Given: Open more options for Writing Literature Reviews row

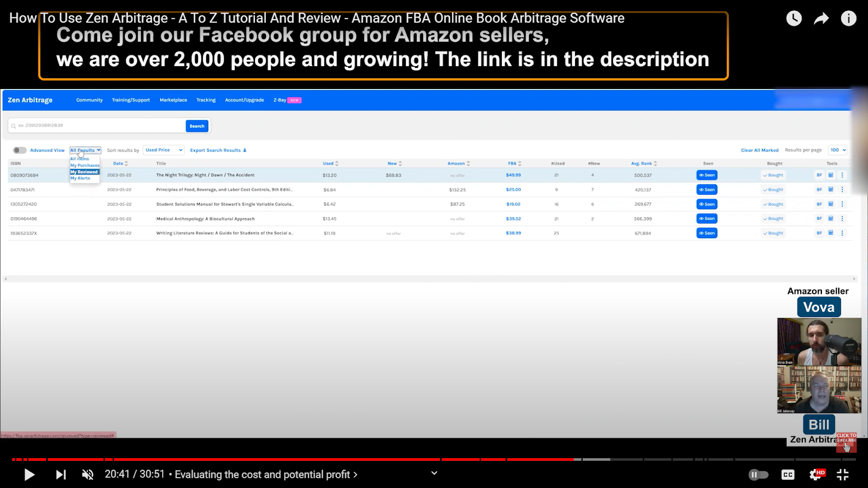Looking at the screenshot, I should 842,233.
